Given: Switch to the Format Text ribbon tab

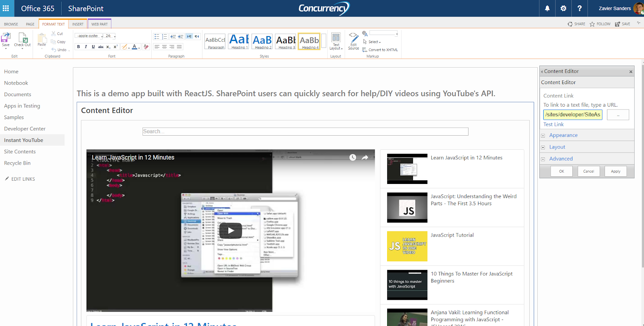Looking at the screenshot, I should click(x=54, y=24).
